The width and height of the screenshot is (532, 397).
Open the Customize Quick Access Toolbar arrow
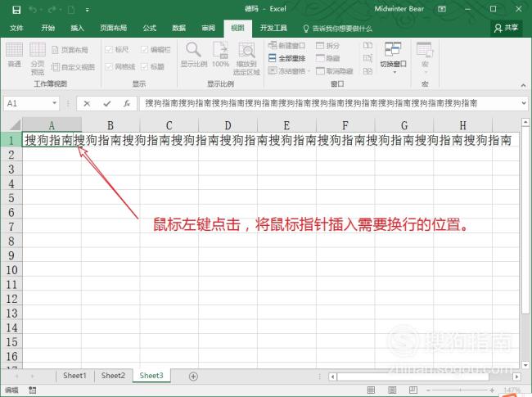click(x=88, y=10)
